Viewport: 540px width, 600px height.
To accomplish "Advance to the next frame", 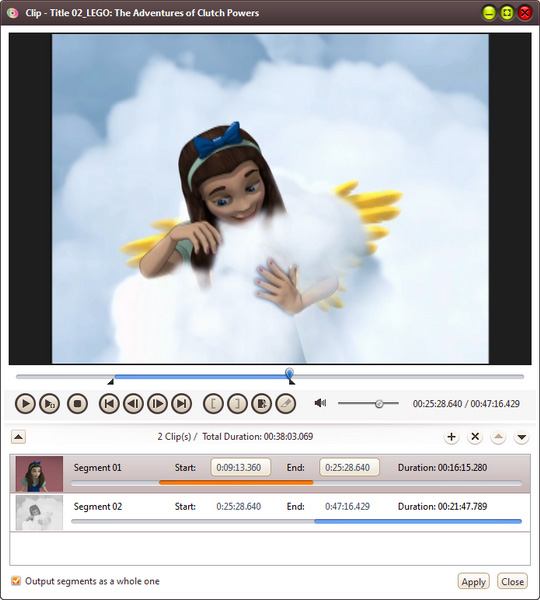I will (x=157, y=403).
